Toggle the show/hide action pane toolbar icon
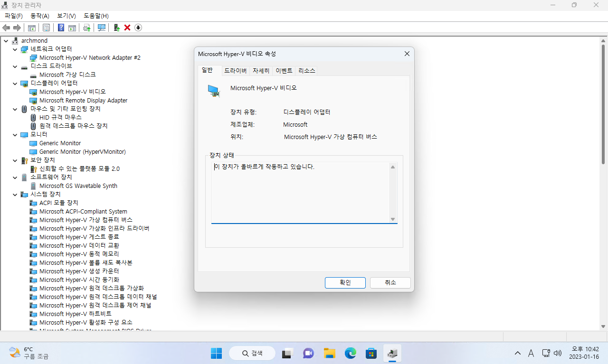Image resolution: width=608 pixels, height=364 pixels. (72, 28)
